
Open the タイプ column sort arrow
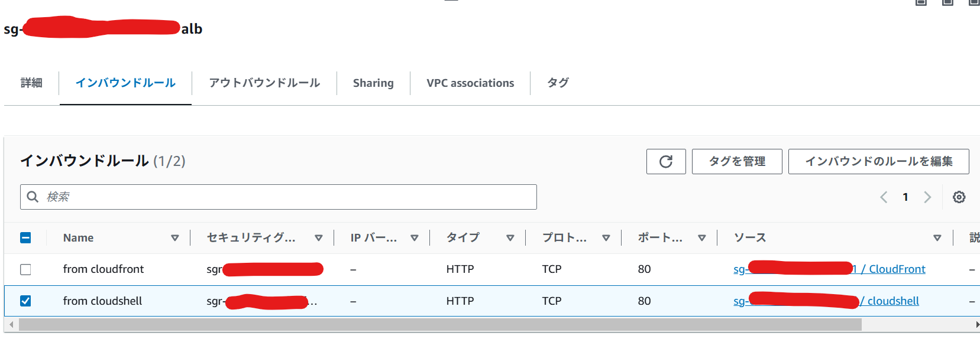[510, 238]
